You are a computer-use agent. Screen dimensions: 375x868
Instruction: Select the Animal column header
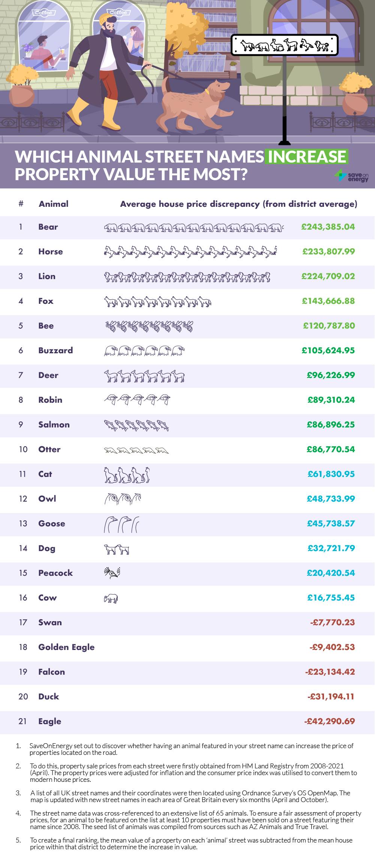click(54, 204)
